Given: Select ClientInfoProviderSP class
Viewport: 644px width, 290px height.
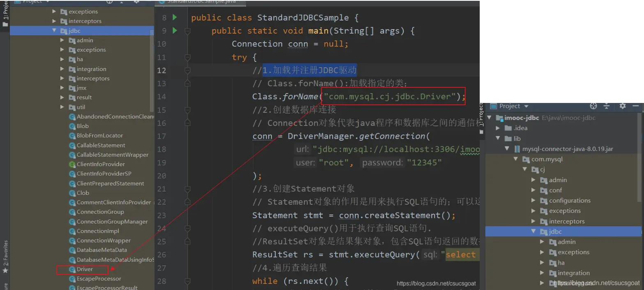Looking at the screenshot, I should [104, 174].
